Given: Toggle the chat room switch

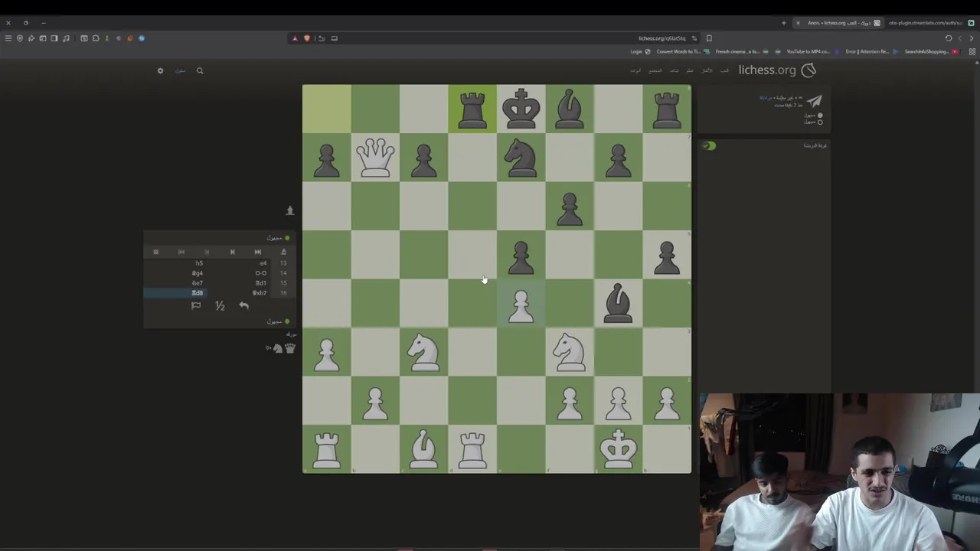Looking at the screenshot, I should (x=709, y=145).
